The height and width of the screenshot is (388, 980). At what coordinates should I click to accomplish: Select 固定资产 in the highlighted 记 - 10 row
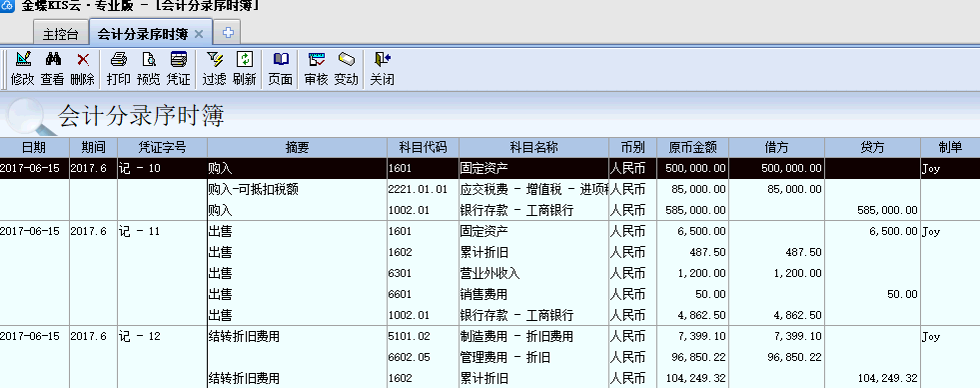[485, 168]
